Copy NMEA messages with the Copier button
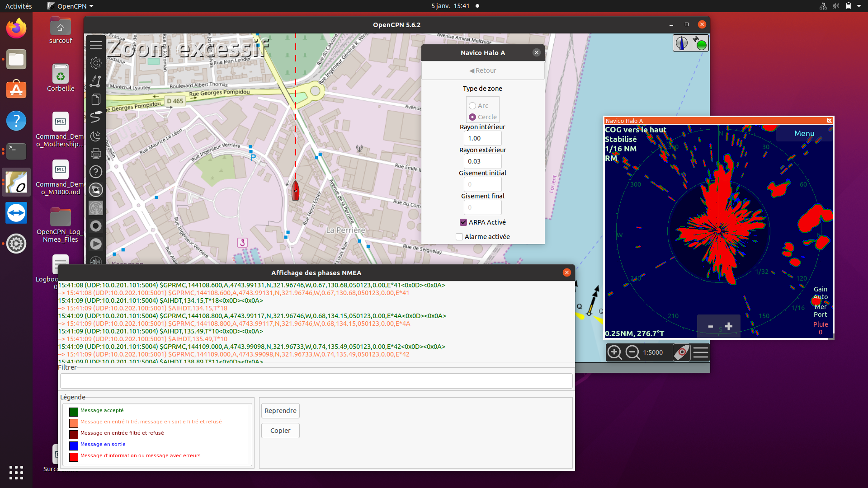This screenshot has width=868, height=488. pos(280,430)
